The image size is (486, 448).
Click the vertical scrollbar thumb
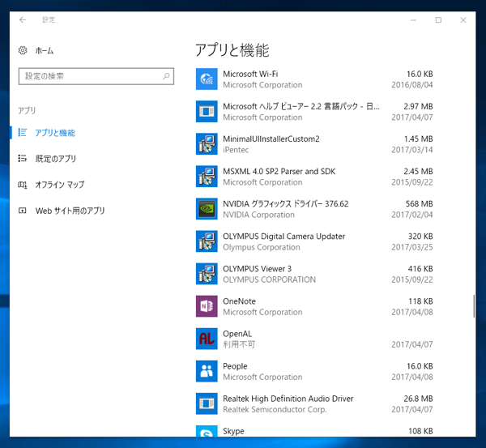(x=474, y=306)
